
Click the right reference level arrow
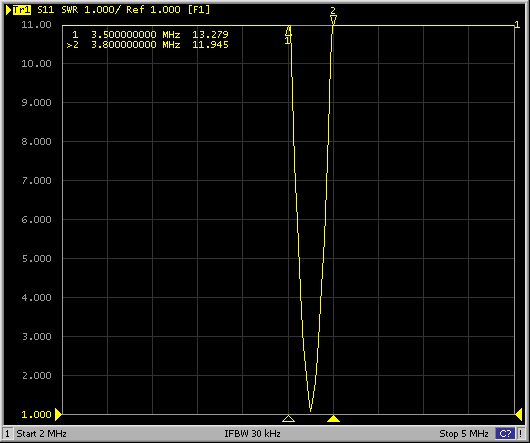(519, 414)
